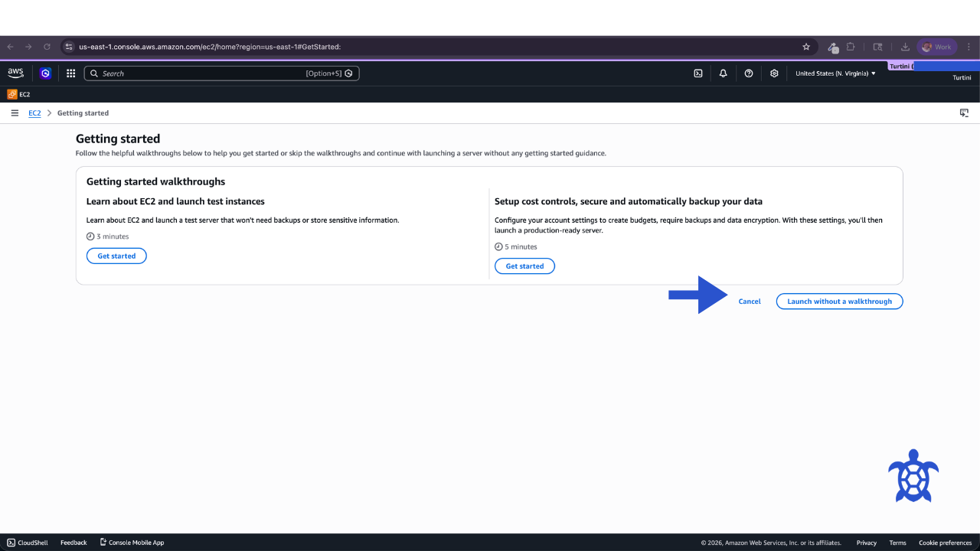Expand the United States (N. Virginia) region dropdown

click(835, 73)
